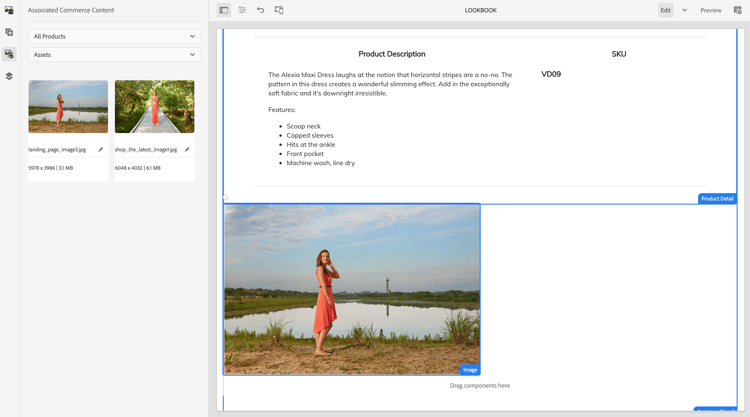Screen dimensions: 750x417
Task: Click the Undo arrow icon
Action: (261, 10)
